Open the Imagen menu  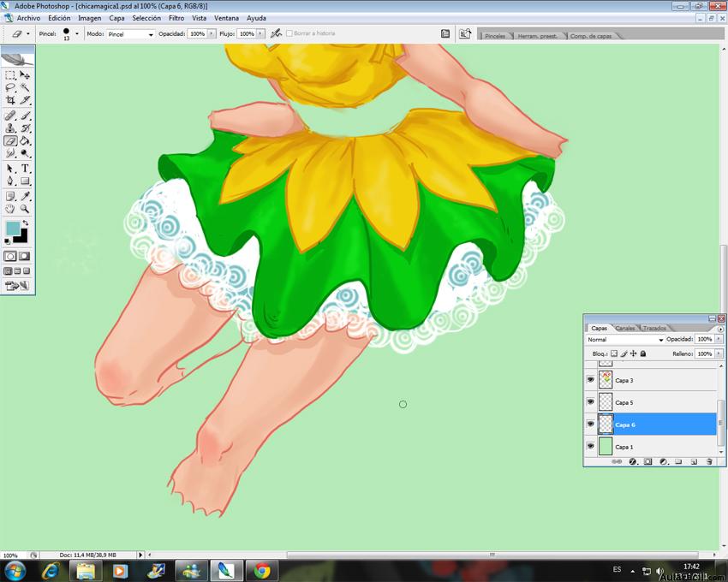90,18
